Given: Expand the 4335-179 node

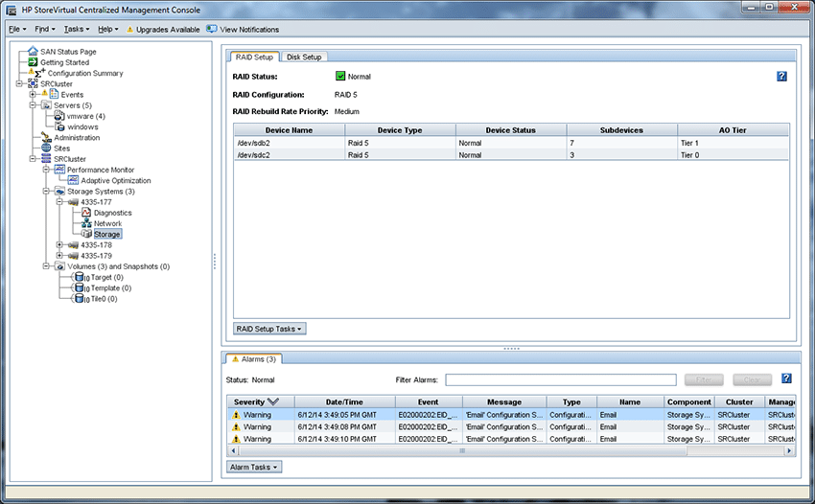Looking at the screenshot, I should pos(59,256).
